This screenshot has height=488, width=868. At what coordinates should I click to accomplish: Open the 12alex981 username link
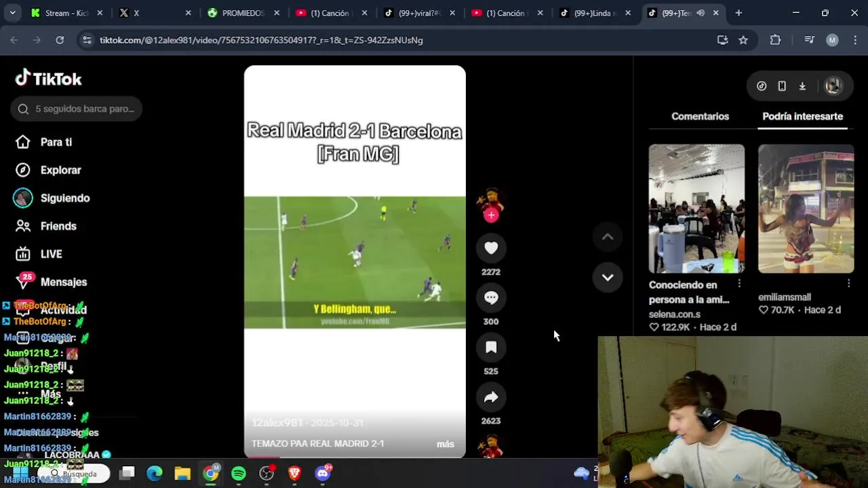coord(277,423)
